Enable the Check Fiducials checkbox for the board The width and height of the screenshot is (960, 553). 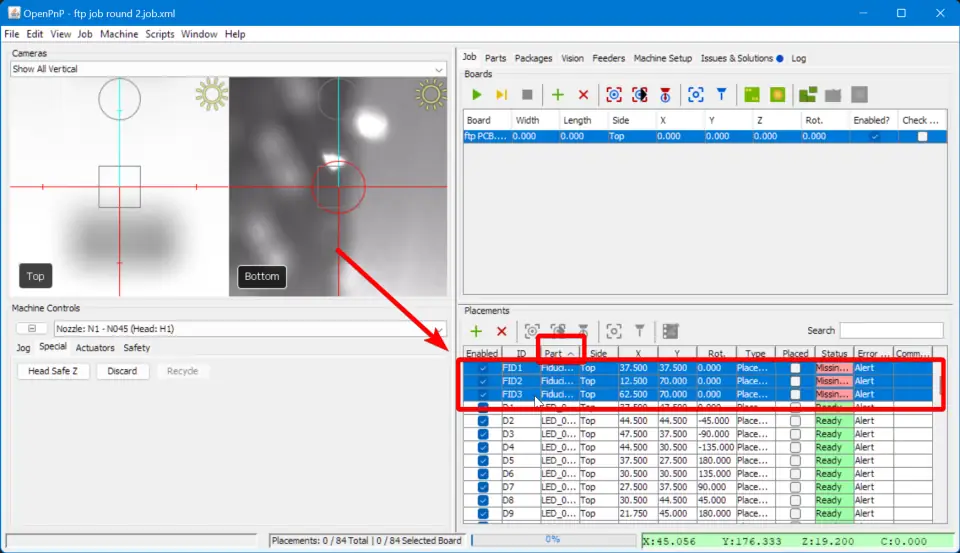[x=922, y=137]
